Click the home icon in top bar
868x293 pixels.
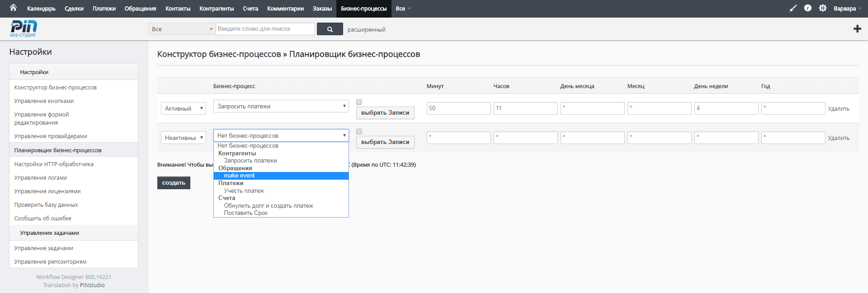[13, 8]
